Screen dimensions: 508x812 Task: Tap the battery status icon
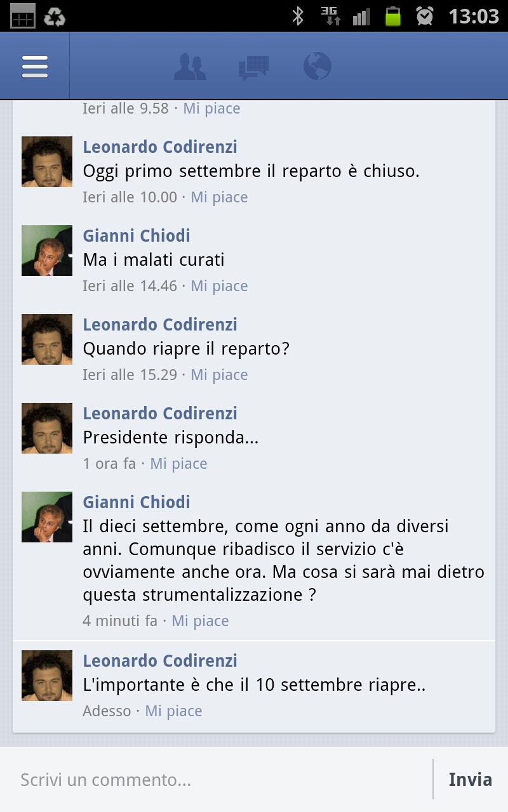coord(393,16)
